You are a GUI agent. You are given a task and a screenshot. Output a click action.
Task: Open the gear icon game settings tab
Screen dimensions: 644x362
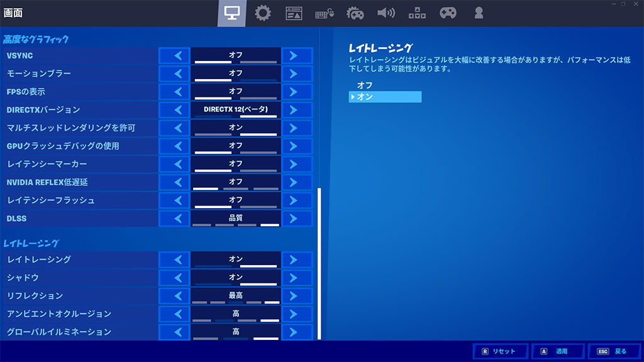263,13
